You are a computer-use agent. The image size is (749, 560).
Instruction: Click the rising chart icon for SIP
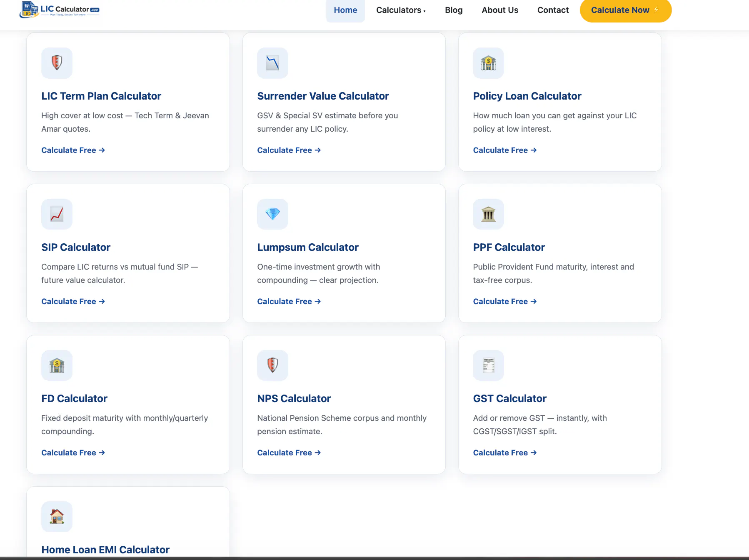57,214
